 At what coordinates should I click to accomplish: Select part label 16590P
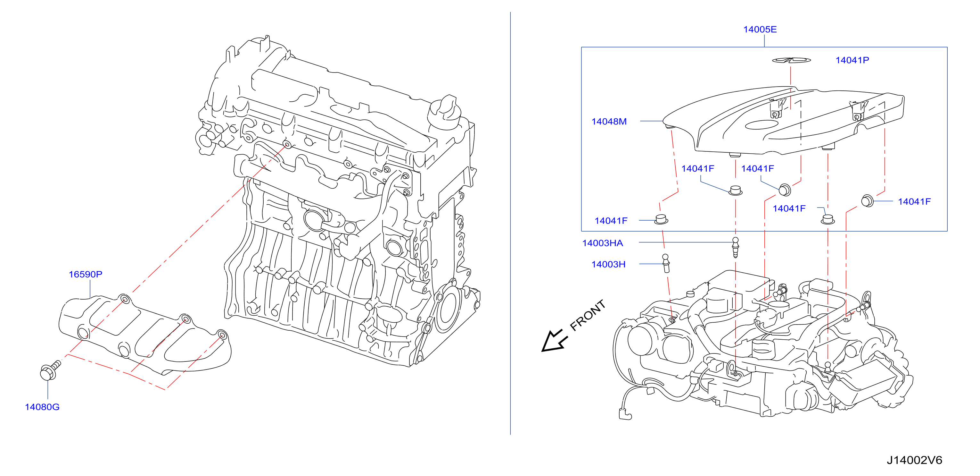[85, 274]
